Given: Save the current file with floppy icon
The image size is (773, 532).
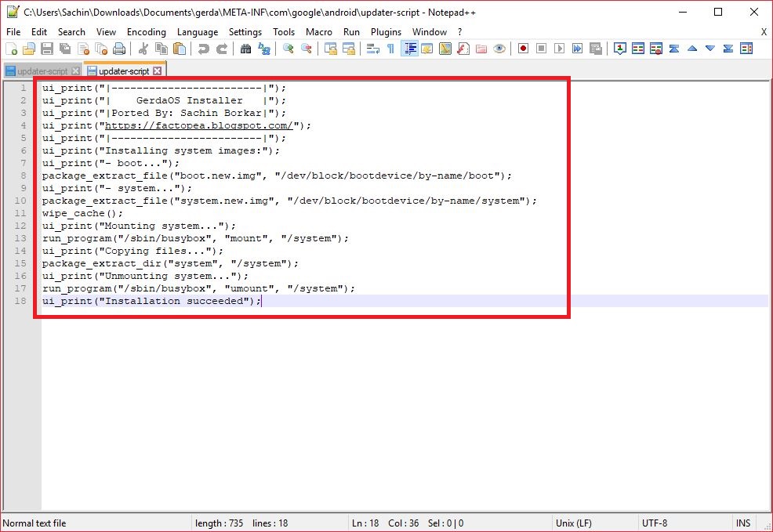Looking at the screenshot, I should pyautogui.click(x=47, y=49).
